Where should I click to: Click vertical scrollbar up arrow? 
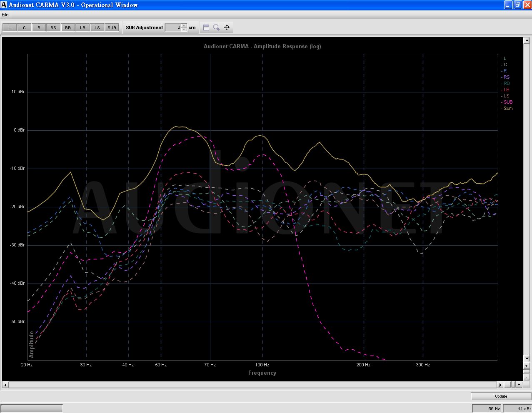[x=527, y=41]
